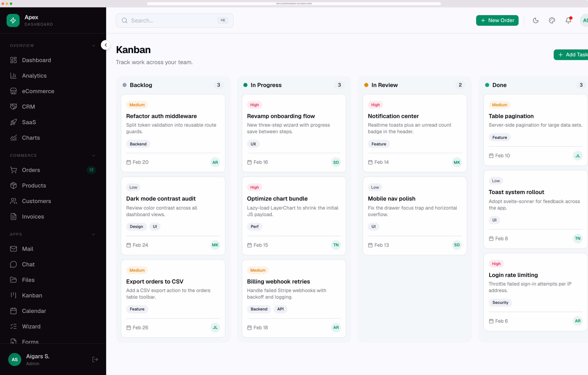Collapse the Commerce section chevron

click(x=93, y=155)
